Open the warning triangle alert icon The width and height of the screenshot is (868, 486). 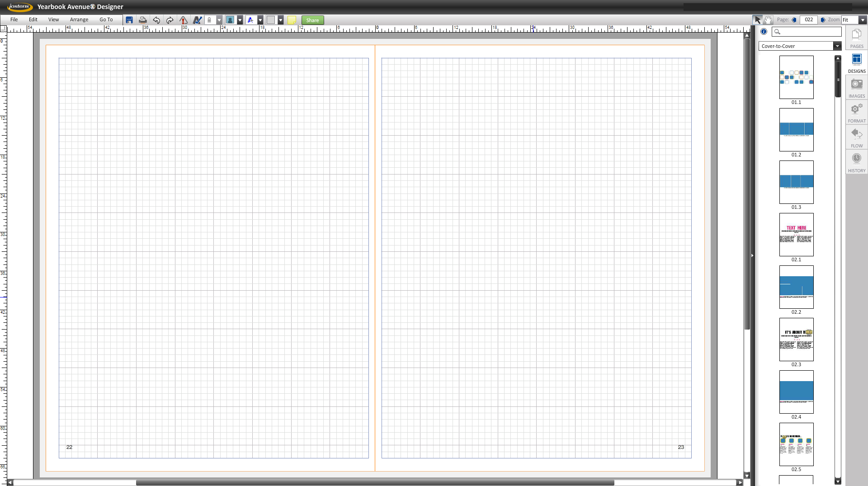click(184, 20)
